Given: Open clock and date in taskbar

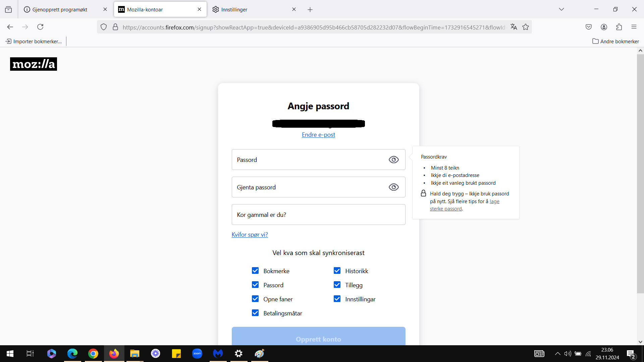Looking at the screenshot, I should click(x=607, y=354).
